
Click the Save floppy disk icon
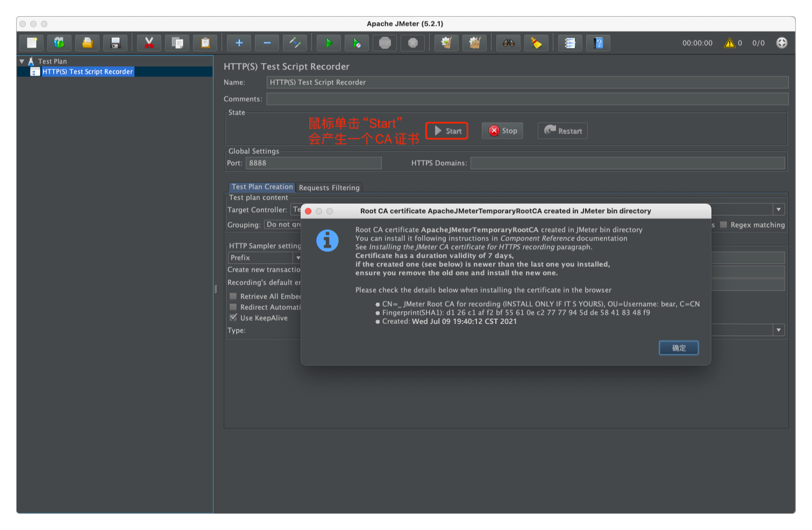(115, 43)
